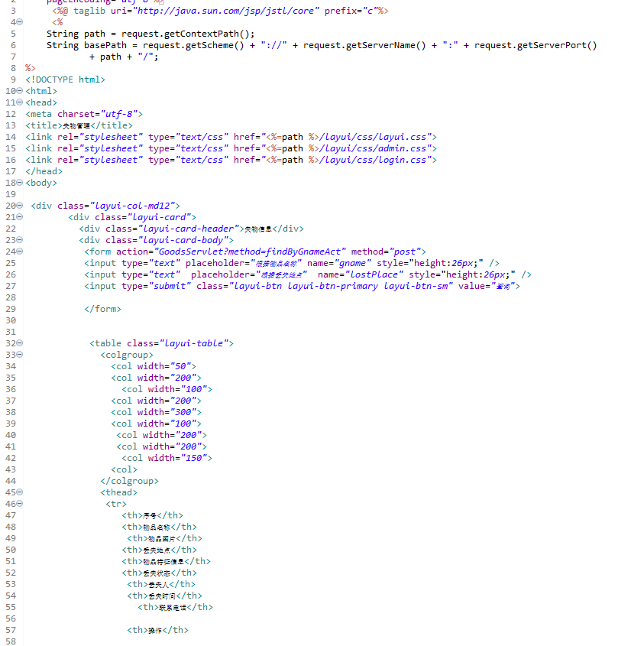Click the <th> element on line 55

pyautogui.click(x=175, y=607)
